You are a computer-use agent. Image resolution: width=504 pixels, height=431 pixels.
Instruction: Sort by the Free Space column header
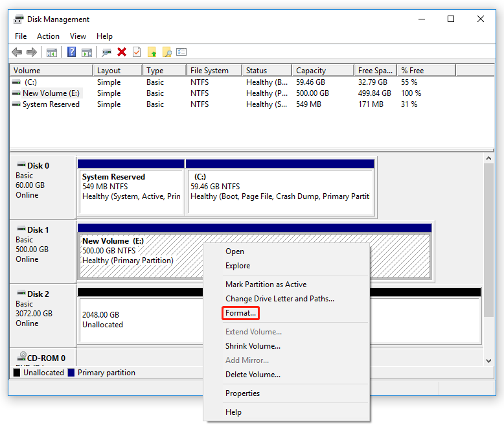point(376,71)
